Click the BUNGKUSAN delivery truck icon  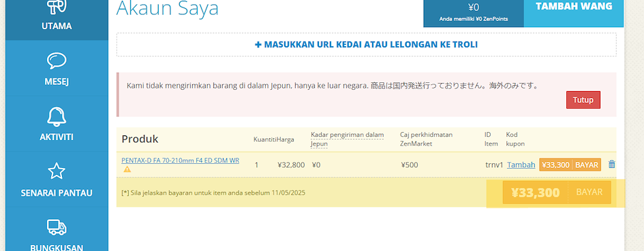pos(57,227)
